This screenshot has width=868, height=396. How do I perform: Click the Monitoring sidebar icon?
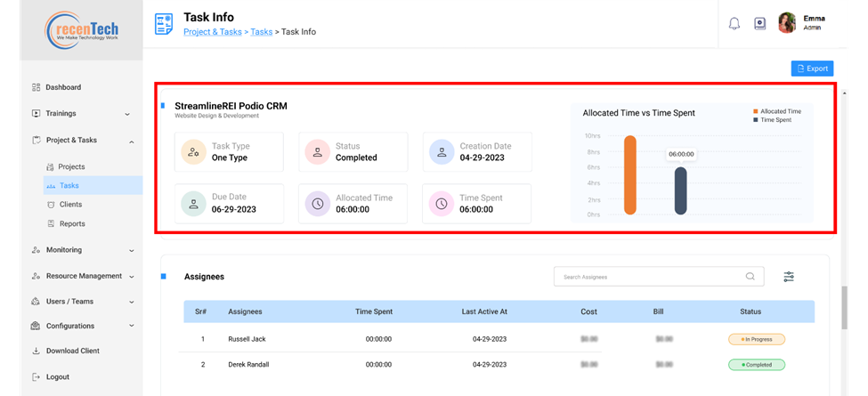coord(36,250)
